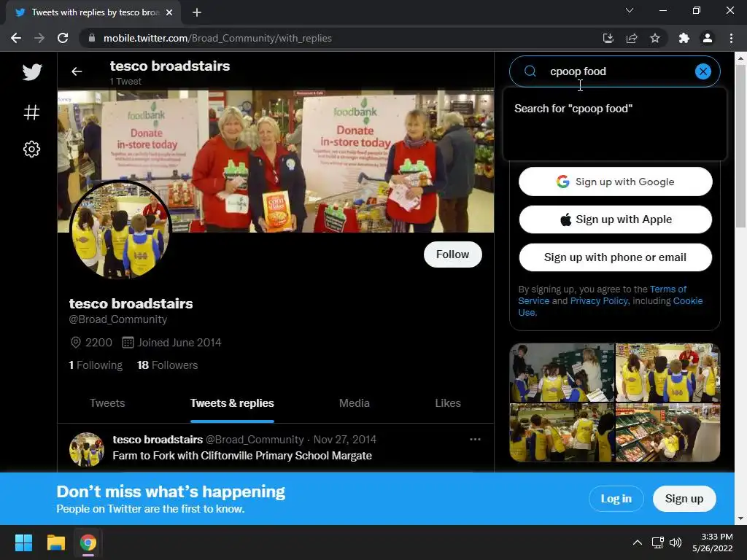The image size is (747, 560).
Task: Close the Twitter browser tab
Action: coord(169,12)
